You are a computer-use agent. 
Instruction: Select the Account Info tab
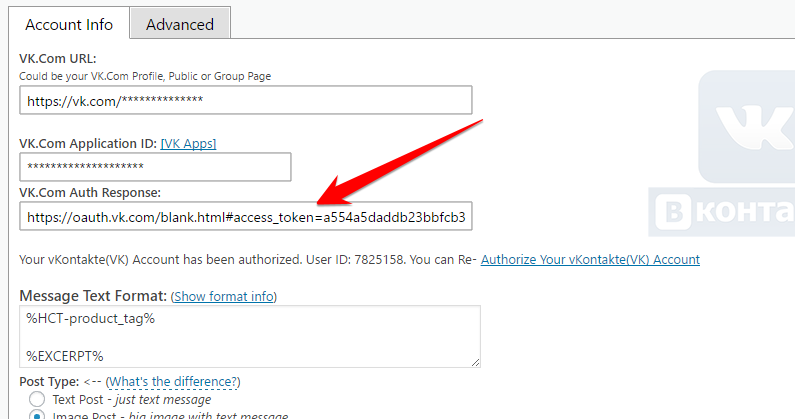click(x=69, y=24)
